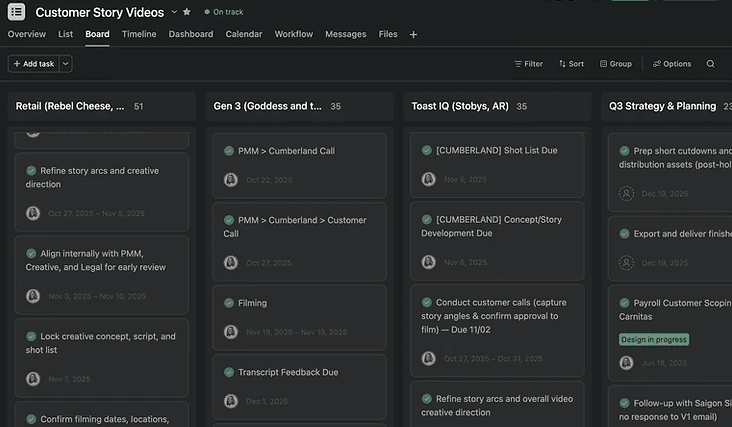Expand the Add task dropdown arrow

[66, 64]
